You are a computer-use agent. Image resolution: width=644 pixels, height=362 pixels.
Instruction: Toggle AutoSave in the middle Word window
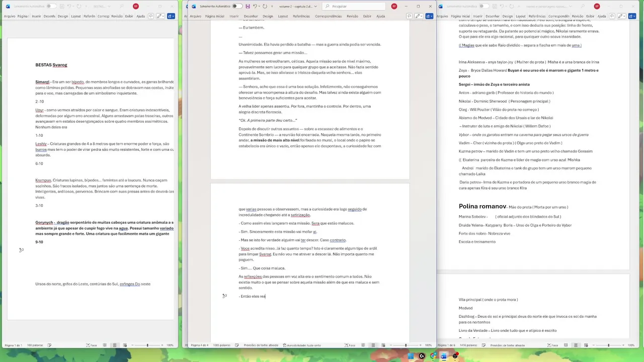(x=237, y=6)
